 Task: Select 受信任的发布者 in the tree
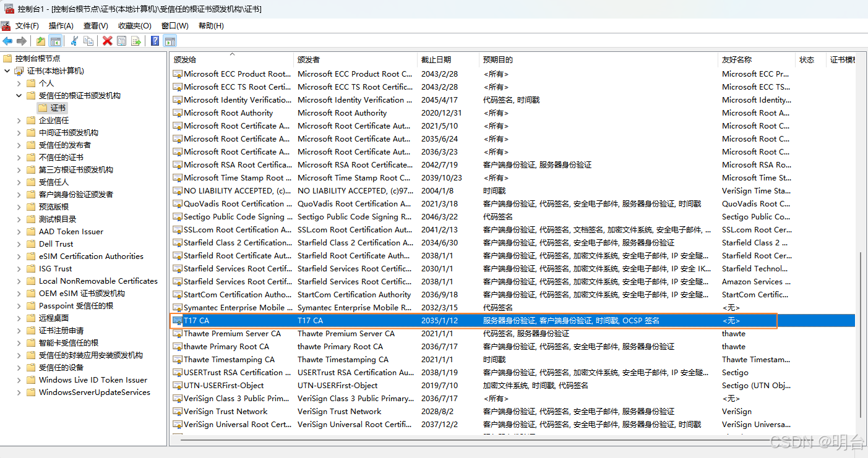(65, 145)
